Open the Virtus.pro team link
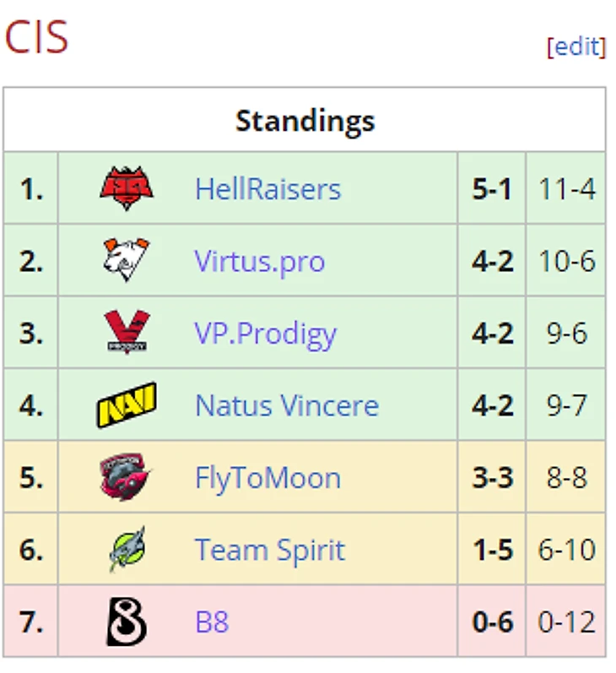 (x=260, y=261)
